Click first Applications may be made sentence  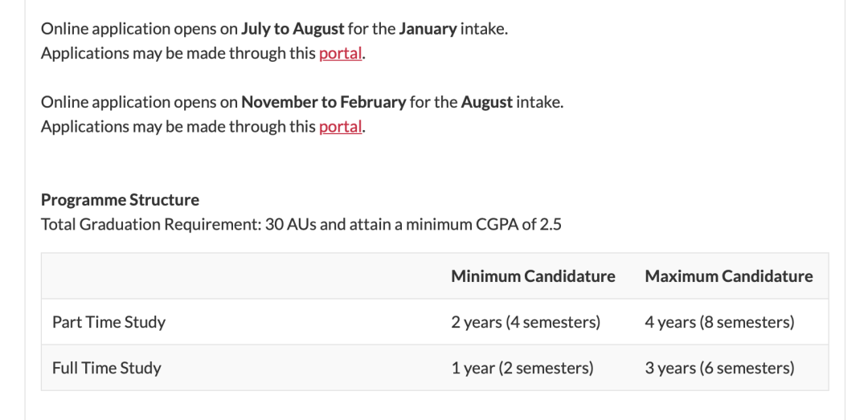203,53
